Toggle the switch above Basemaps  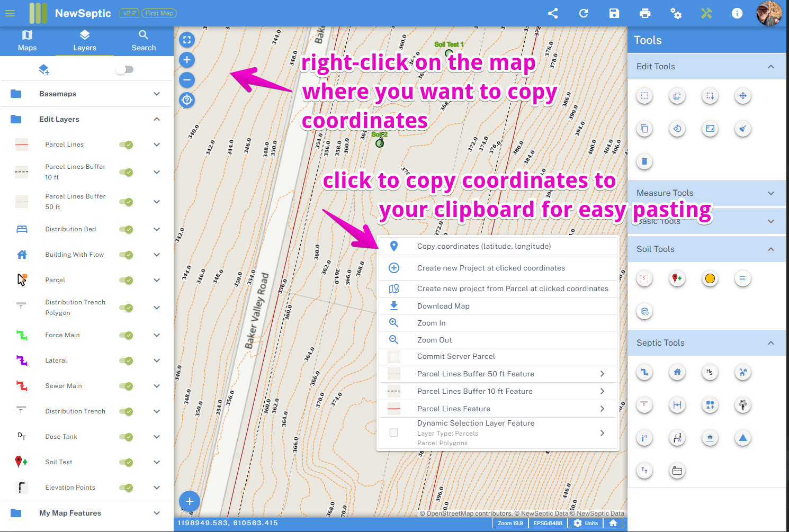pos(125,69)
